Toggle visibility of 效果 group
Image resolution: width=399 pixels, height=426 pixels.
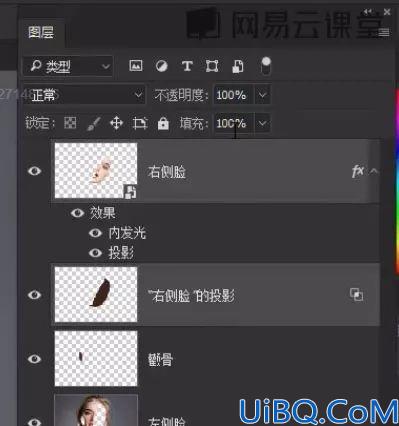click(x=77, y=213)
